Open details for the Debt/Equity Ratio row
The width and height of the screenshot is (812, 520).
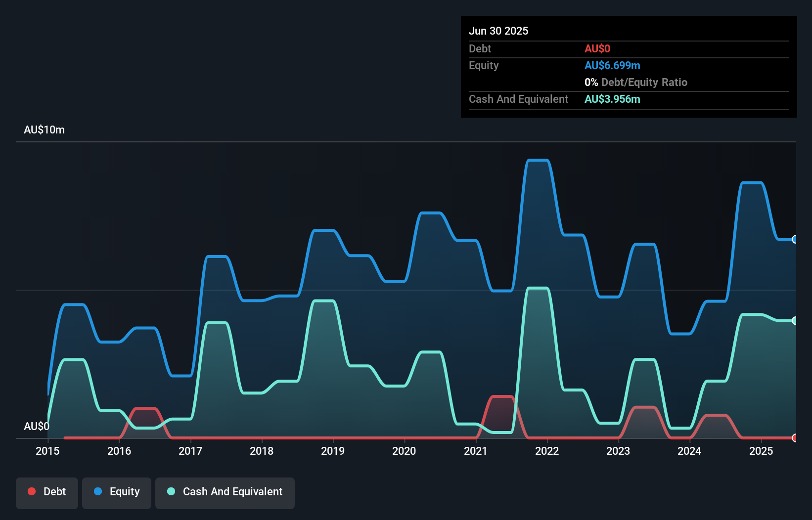tap(636, 82)
